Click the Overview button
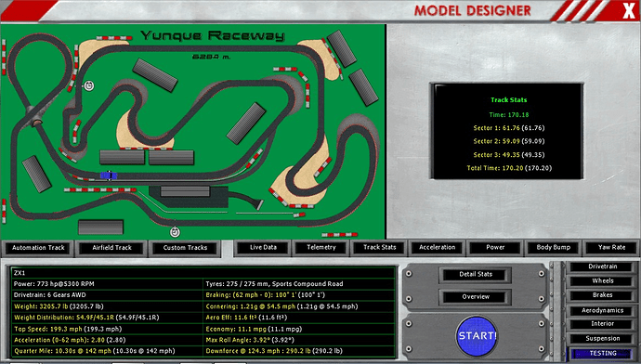The height and width of the screenshot is (364, 641). [476, 297]
